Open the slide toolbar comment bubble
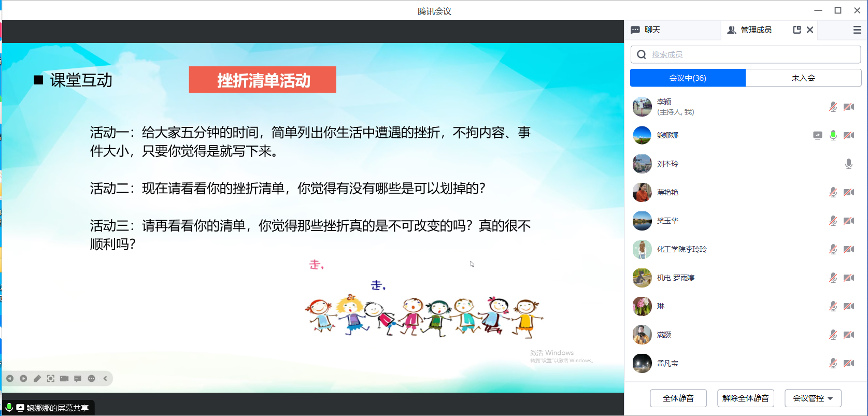Screen dimensions: 868x416 click(78, 379)
